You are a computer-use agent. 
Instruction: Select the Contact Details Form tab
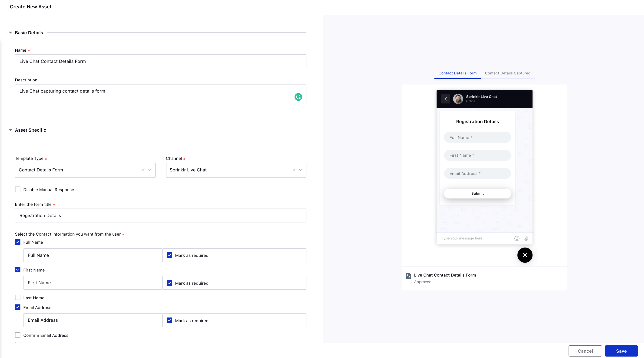coord(457,73)
